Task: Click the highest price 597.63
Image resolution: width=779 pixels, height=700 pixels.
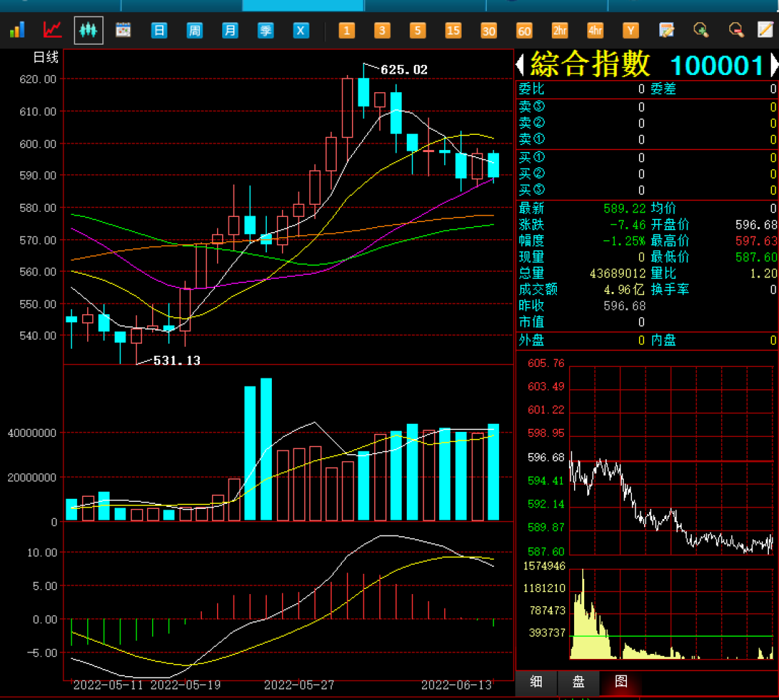Action: [x=756, y=242]
